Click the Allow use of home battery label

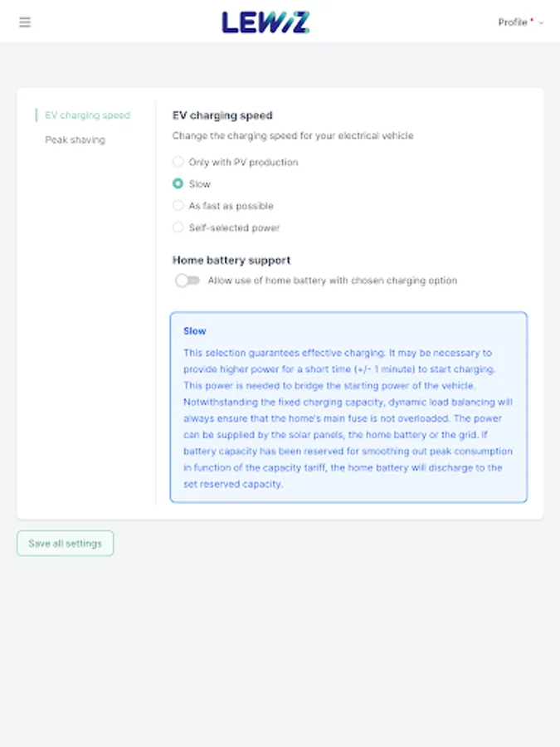tap(332, 281)
